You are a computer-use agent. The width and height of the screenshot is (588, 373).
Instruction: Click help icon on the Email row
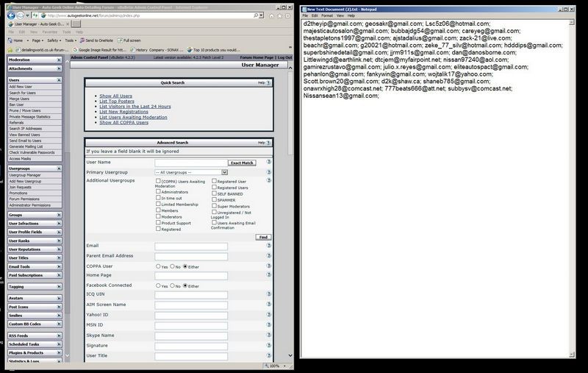pyautogui.click(x=268, y=246)
